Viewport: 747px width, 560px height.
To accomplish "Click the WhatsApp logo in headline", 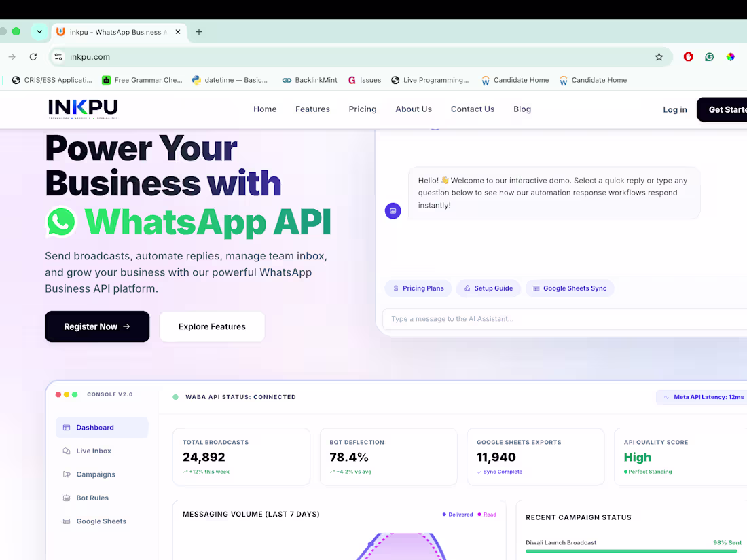I will 61,222.
